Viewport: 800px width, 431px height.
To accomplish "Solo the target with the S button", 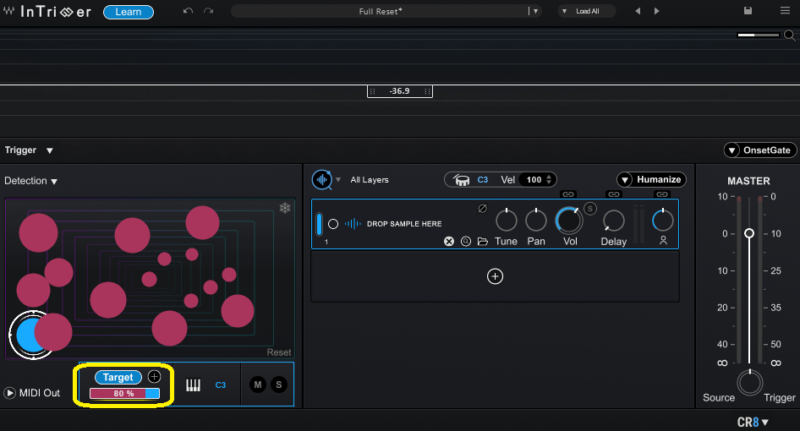I will pyautogui.click(x=279, y=385).
